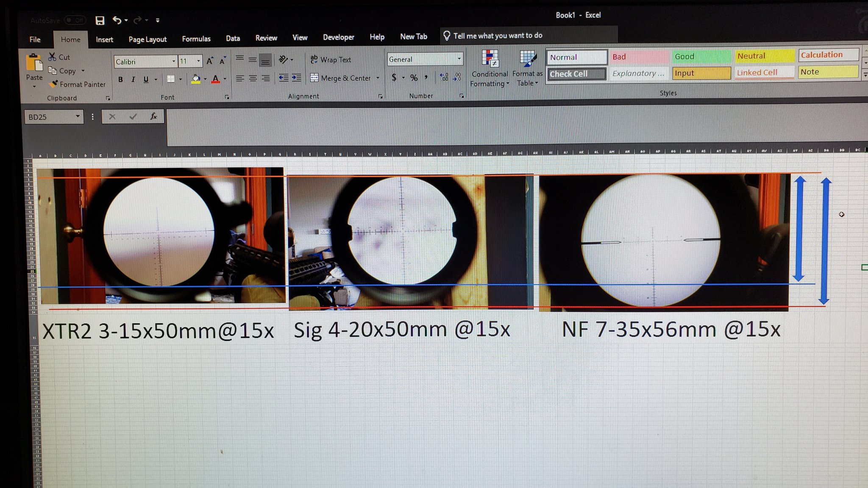
Task: Click the Insert Function fx icon
Action: (x=153, y=116)
